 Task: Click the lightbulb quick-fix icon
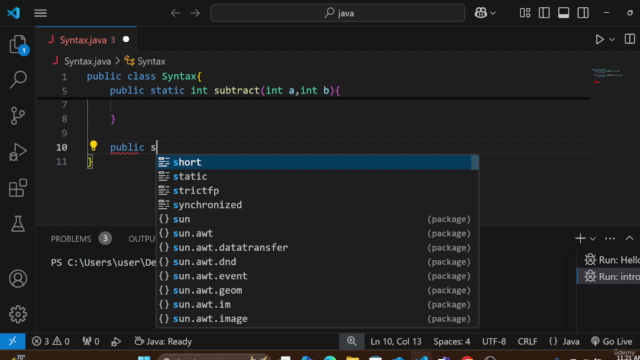(93, 146)
